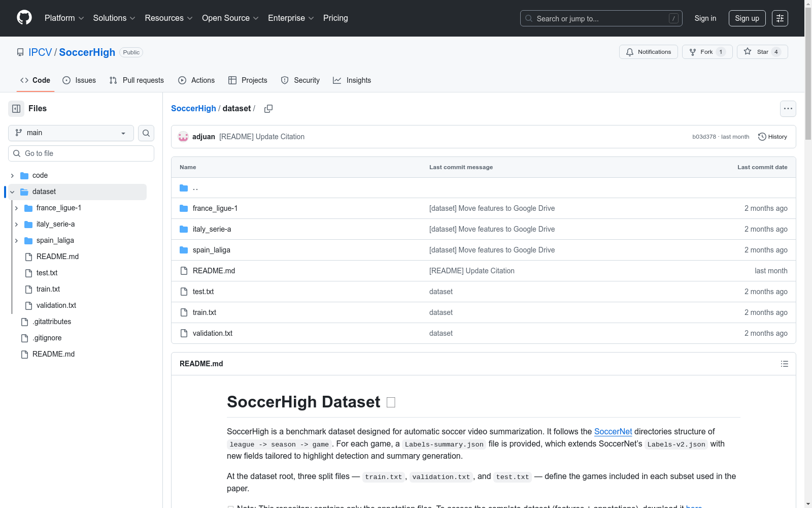
Task: Click the Search or jump to field
Action: (x=601, y=18)
